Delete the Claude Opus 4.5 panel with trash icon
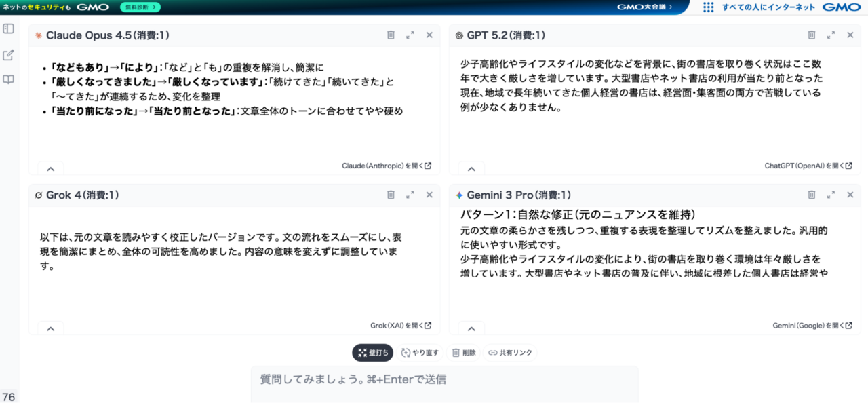868x403 pixels. click(391, 35)
